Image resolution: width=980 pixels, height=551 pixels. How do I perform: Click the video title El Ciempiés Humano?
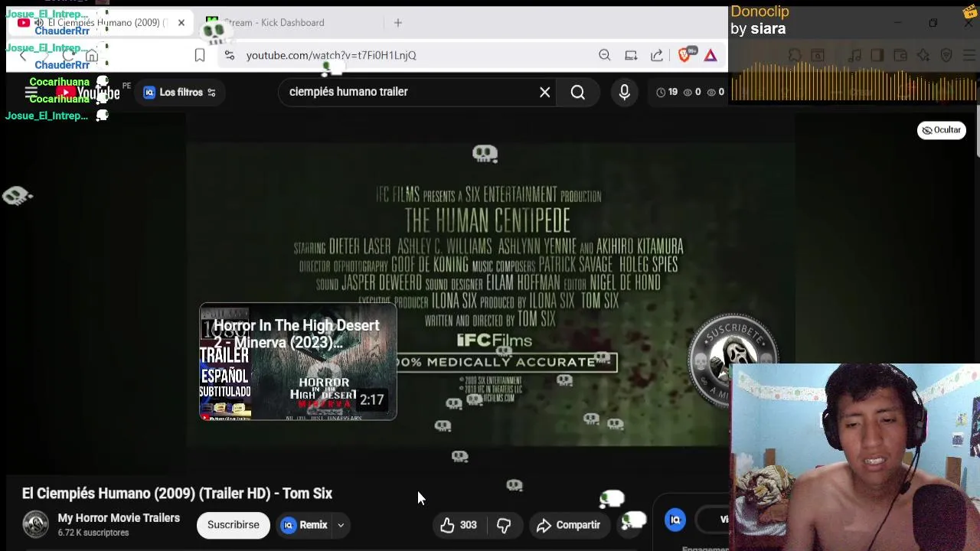tap(177, 494)
